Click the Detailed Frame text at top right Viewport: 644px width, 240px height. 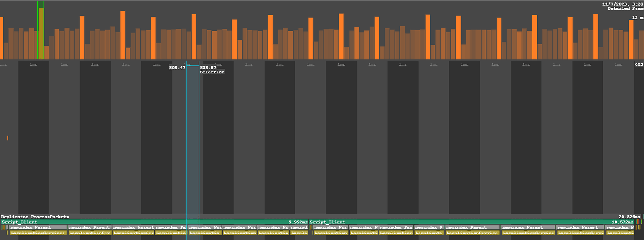[625, 9]
